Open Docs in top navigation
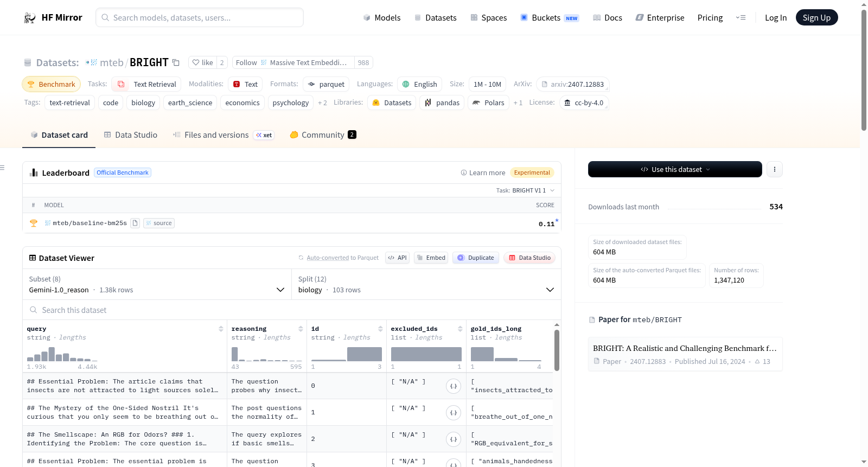Viewport: 868px width, 467px height. (607, 17)
